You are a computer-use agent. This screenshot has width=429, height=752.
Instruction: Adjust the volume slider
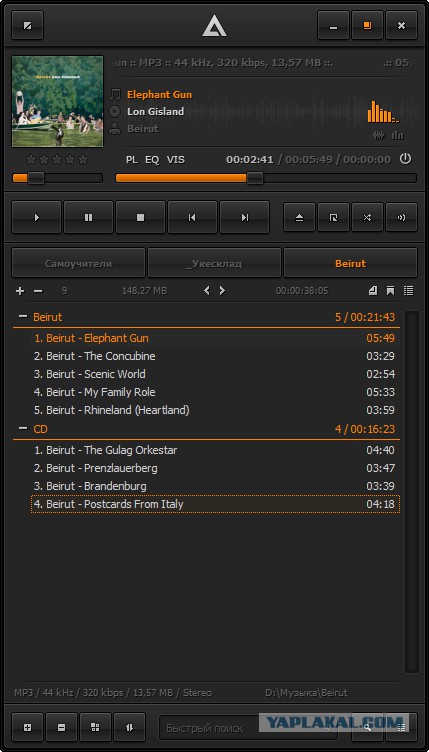point(58,178)
